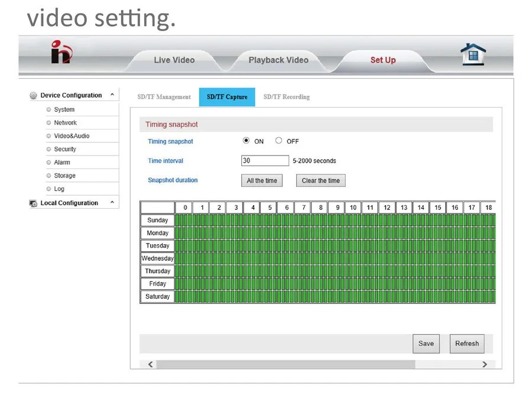The width and height of the screenshot is (532, 418).
Task: Click the red company logo
Action: pyautogui.click(x=61, y=51)
